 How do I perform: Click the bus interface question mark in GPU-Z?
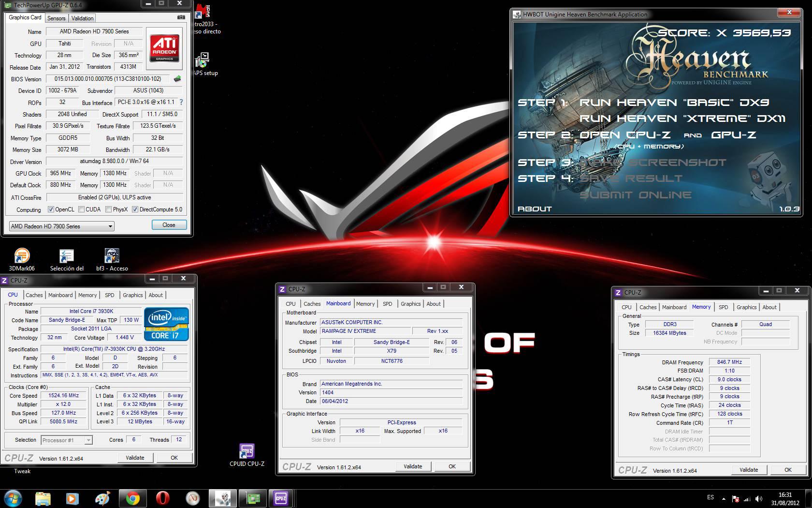pyautogui.click(x=181, y=102)
